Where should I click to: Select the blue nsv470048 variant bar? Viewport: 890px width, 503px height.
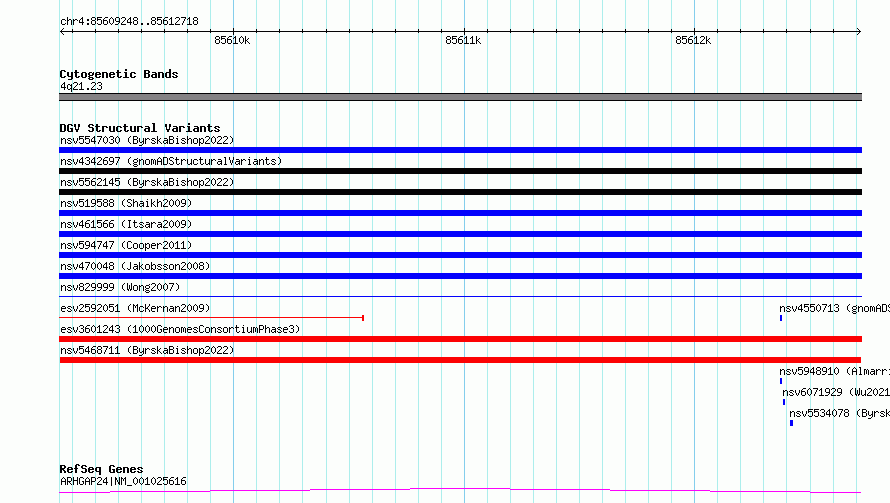click(460, 276)
